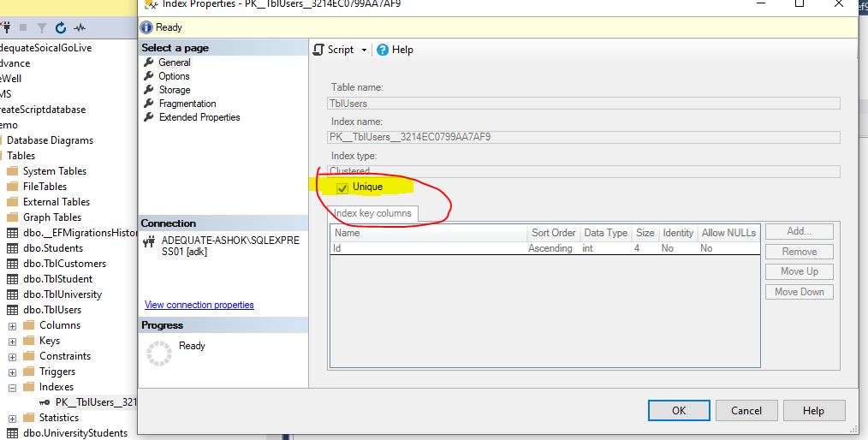Screen dimensions: 868x440
Task: Open Help from the dialog toolbar
Action: click(x=395, y=50)
